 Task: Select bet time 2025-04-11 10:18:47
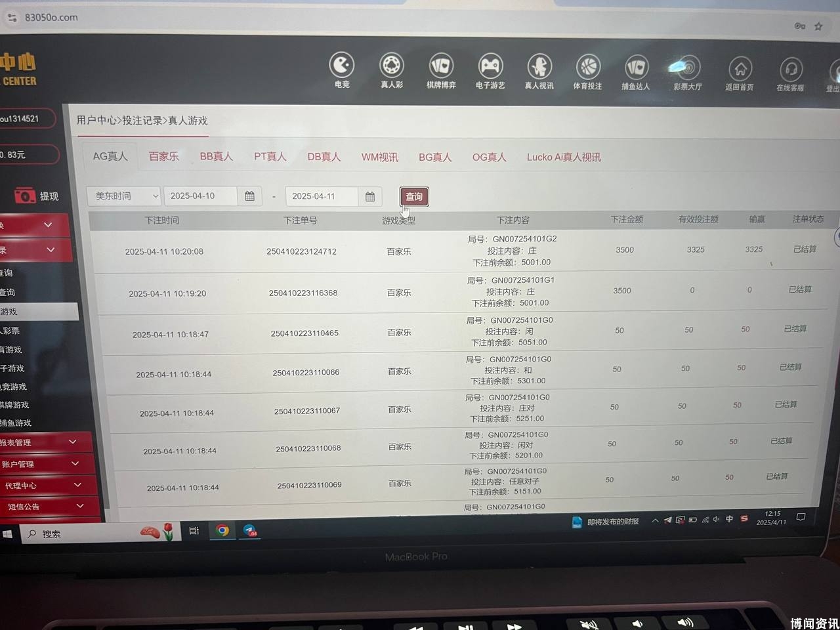point(171,334)
